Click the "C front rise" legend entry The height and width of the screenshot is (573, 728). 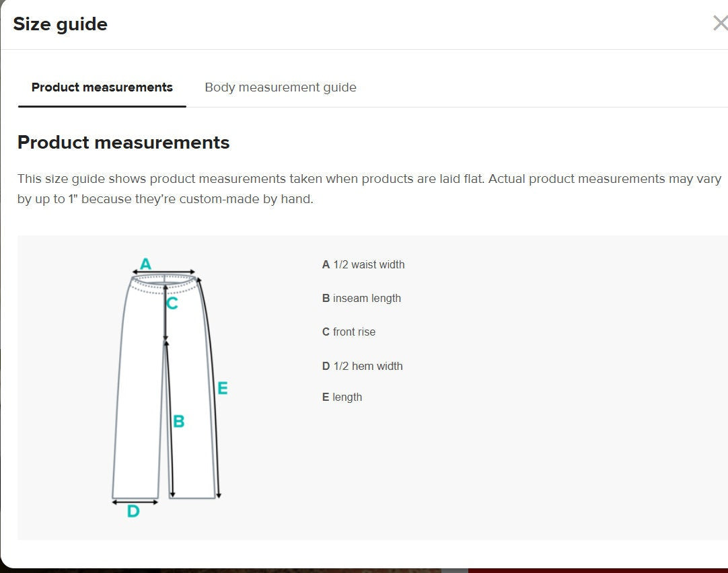[x=349, y=332]
